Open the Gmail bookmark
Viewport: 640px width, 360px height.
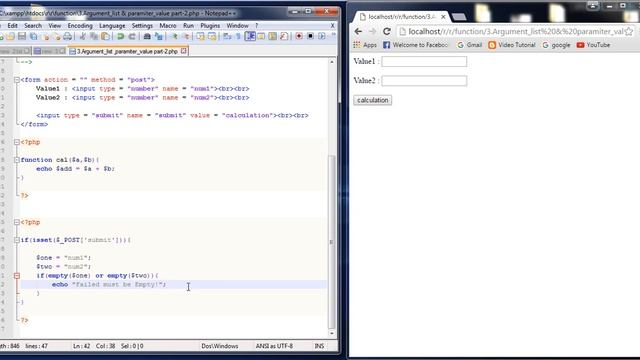click(x=470, y=45)
